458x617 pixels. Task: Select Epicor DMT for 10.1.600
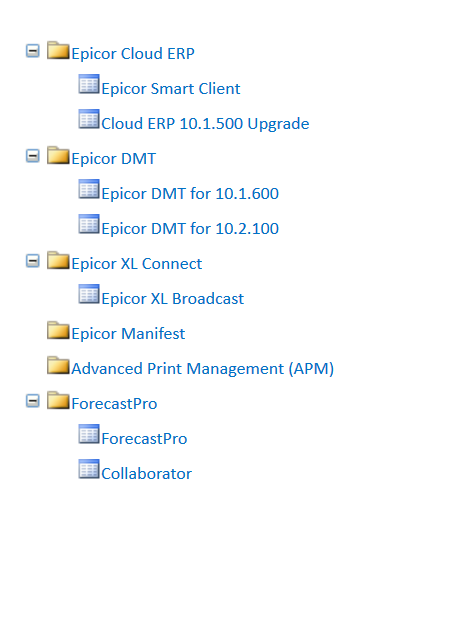pos(190,194)
